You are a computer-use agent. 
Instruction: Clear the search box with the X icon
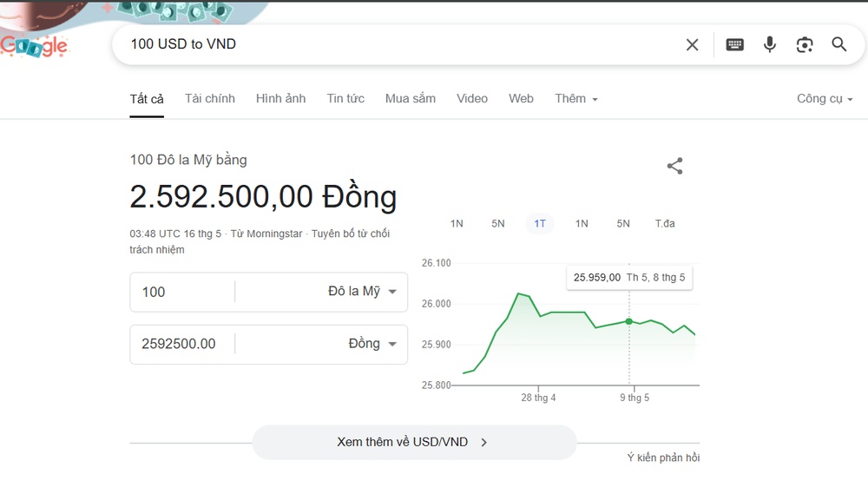pyautogui.click(x=692, y=45)
